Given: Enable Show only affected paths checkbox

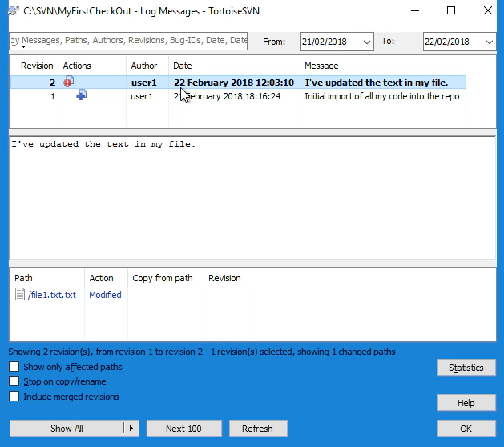Looking at the screenshot, I should (14, 367).
